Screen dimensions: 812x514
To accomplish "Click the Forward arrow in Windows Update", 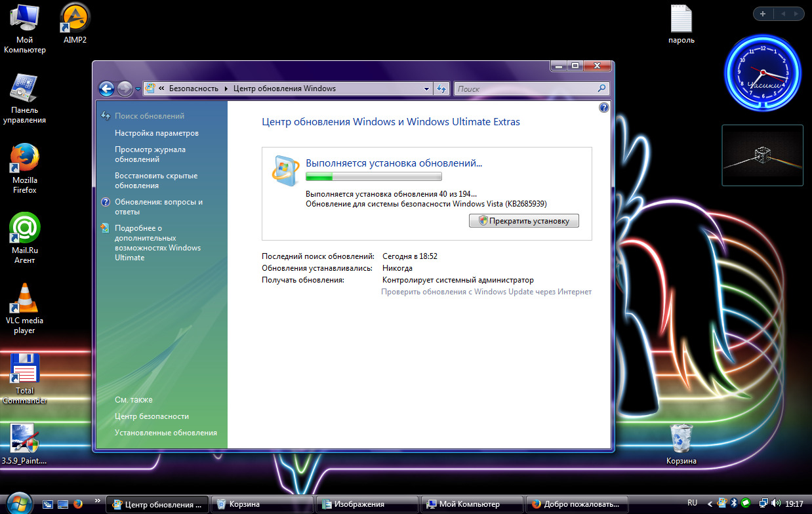I will 125,89.
